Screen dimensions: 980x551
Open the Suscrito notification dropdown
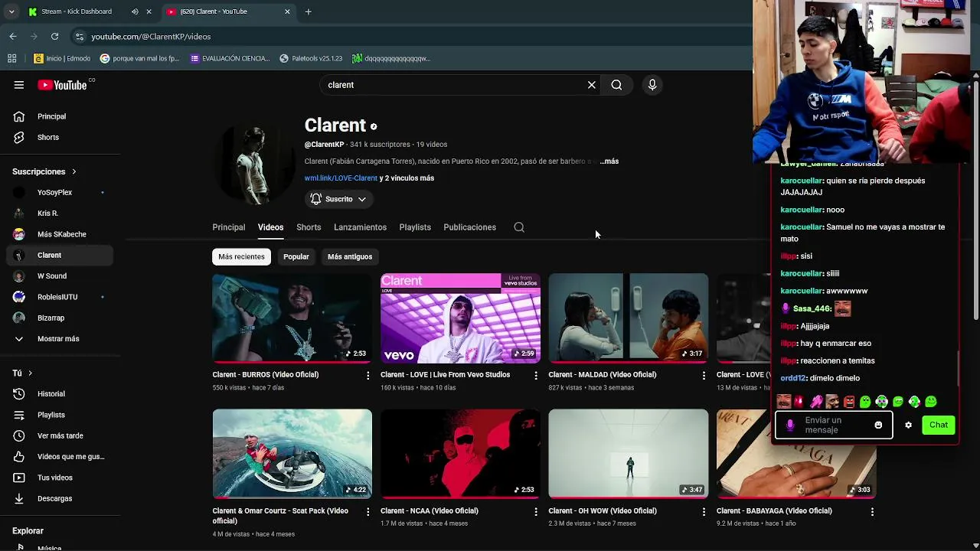[338, 199]
